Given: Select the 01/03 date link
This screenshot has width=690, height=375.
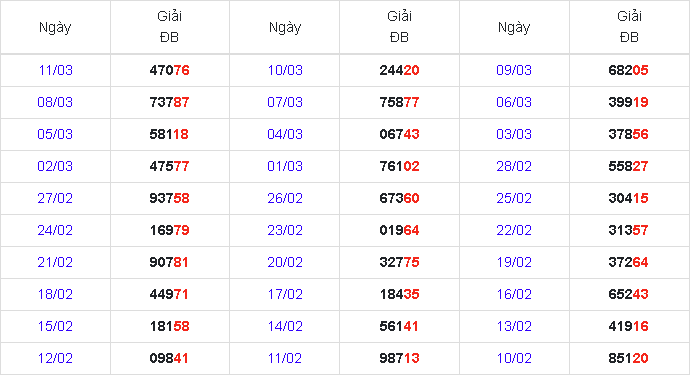Looking at the screenshot, I should tap(285, 166).
